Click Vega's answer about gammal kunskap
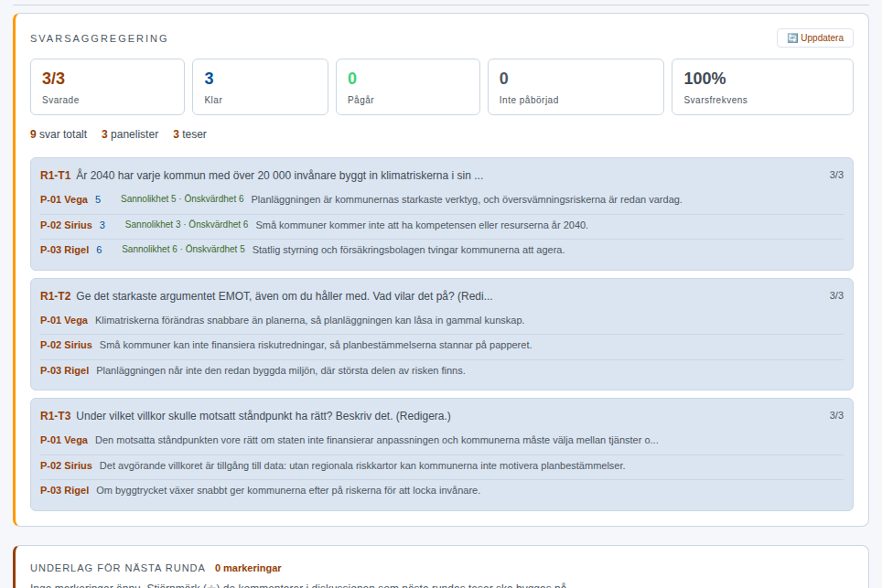Viewport: 882px width, 588px height. tap(309, 320)
